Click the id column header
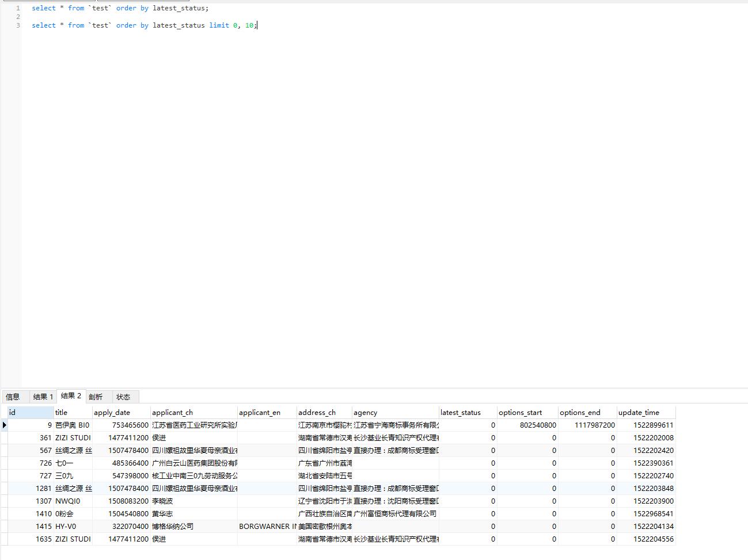The height and width of the screenshot is (560, 748). click(31, 413)
